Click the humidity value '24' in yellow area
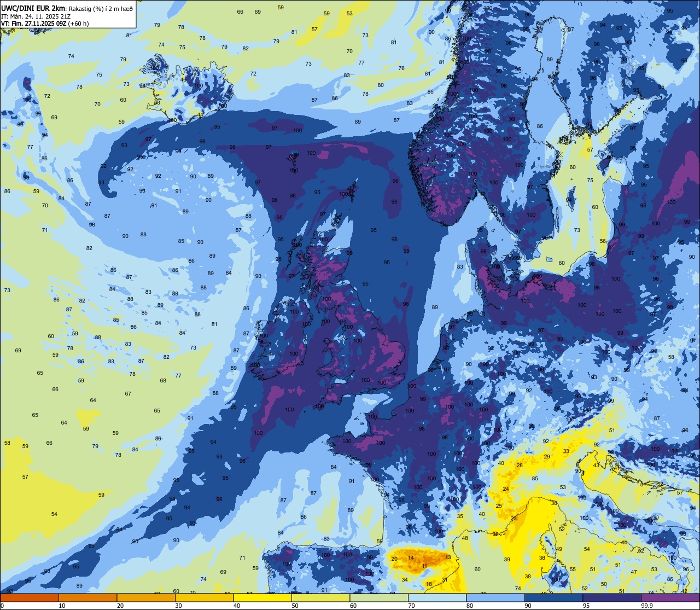 [506, 489]
